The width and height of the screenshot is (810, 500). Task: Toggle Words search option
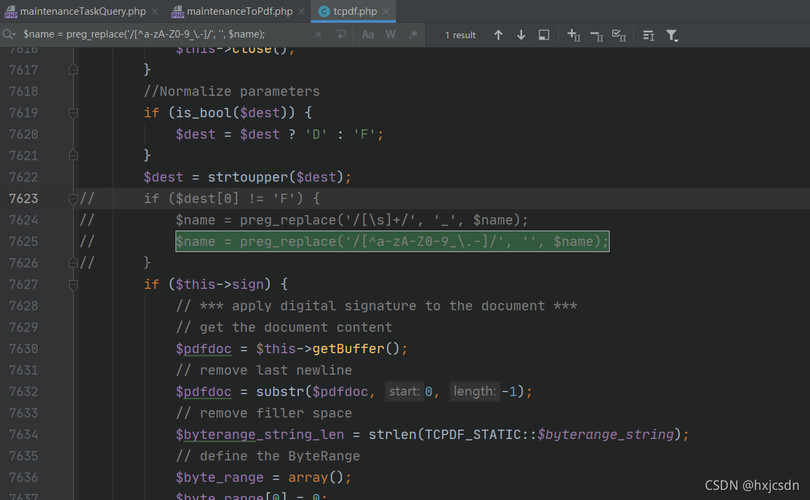click(391, 35)
